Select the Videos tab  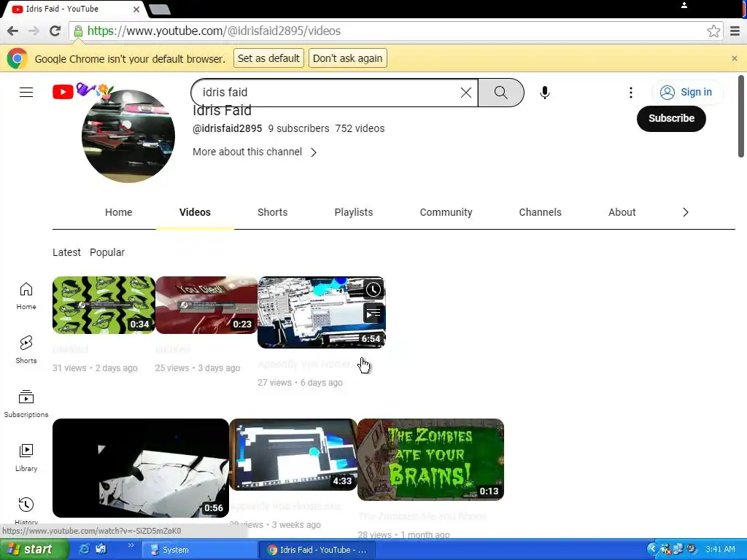195,212
